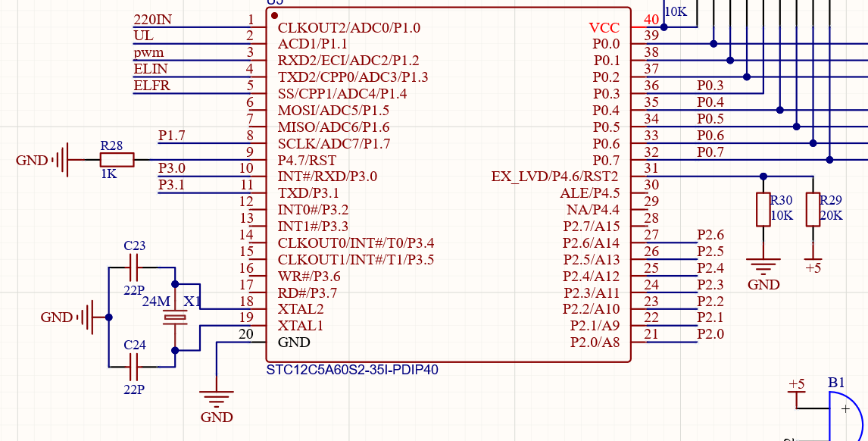Select the red "VCC" pin name
This screenshot has height=441, width=868.
tap(604, 28)
